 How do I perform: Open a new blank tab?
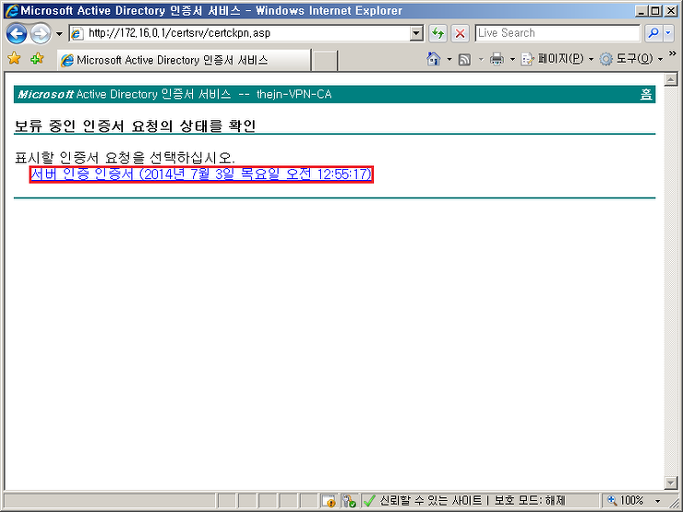[x=325, y=60]
